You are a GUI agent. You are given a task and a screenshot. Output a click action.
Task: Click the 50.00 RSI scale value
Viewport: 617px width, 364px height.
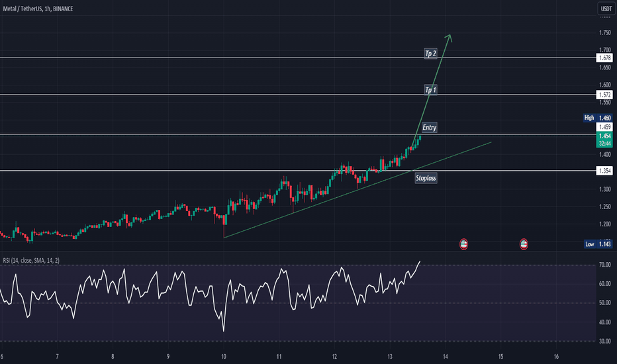click(x=605, y=303)
